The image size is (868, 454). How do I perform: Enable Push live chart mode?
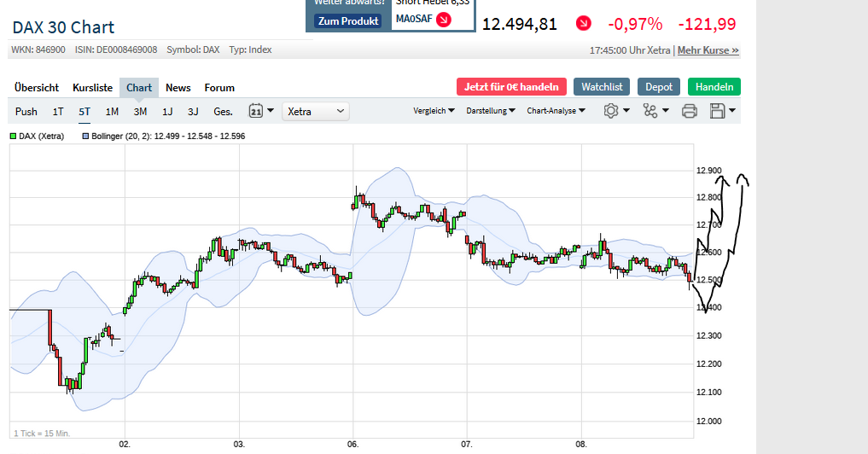pyautogui.click(x=26, y=111)
